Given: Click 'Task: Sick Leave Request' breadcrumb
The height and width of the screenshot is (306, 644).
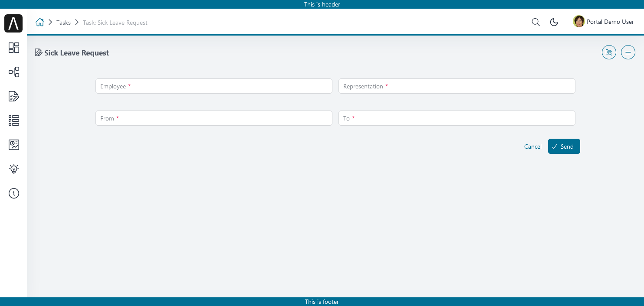Looking at the screenshot, I should tap(115, 23).
